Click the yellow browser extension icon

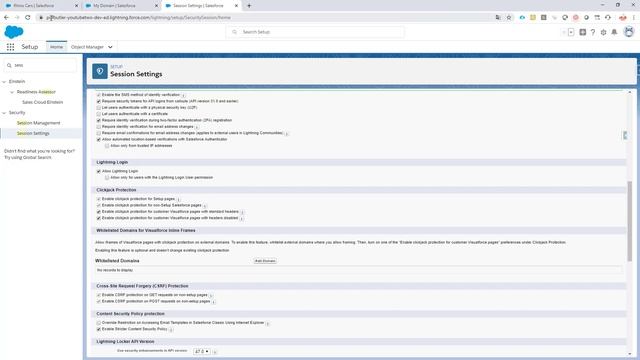point(533,18)
